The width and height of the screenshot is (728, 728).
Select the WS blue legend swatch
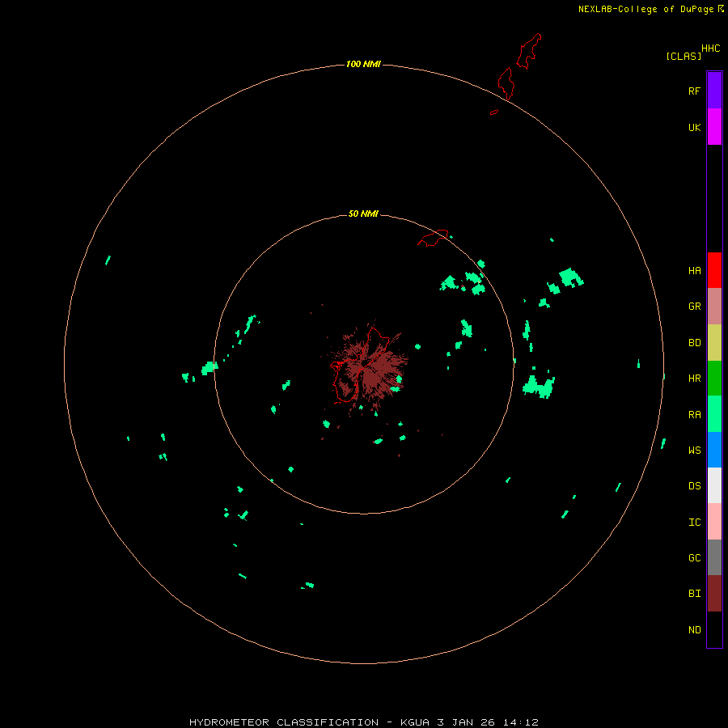pos(714,450)
